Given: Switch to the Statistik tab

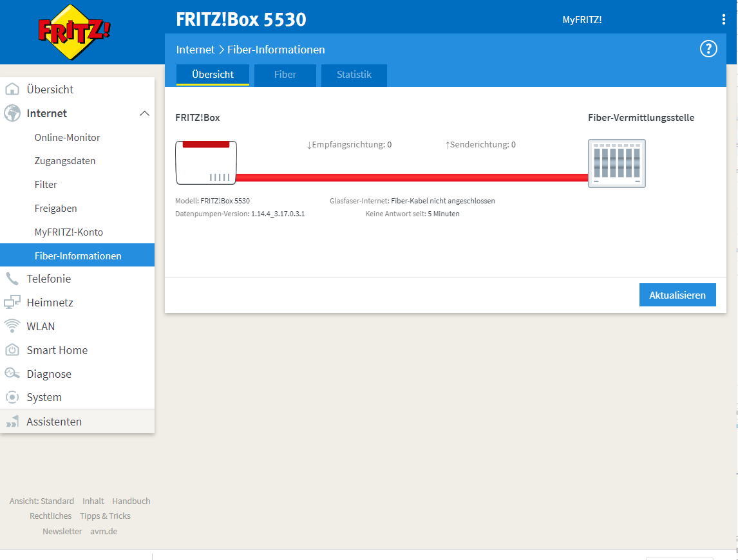Looking at the screenshot, I should point(354,75).
